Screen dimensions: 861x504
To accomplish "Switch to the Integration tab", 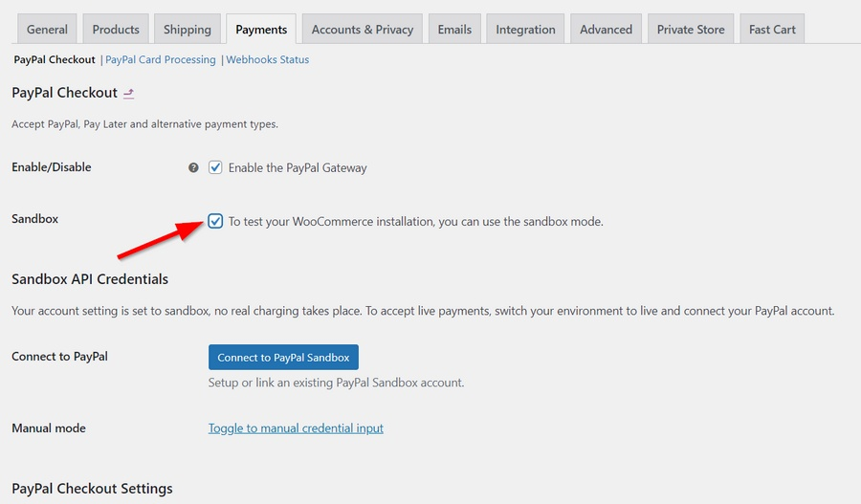I will click(x=525, y=29).
